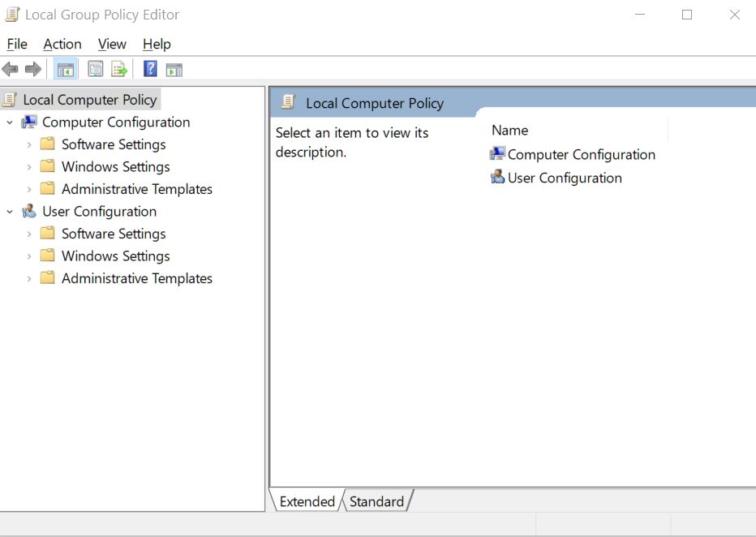
Task: Open the View menu
Action: pyautogui.click(x=112, y=44)
